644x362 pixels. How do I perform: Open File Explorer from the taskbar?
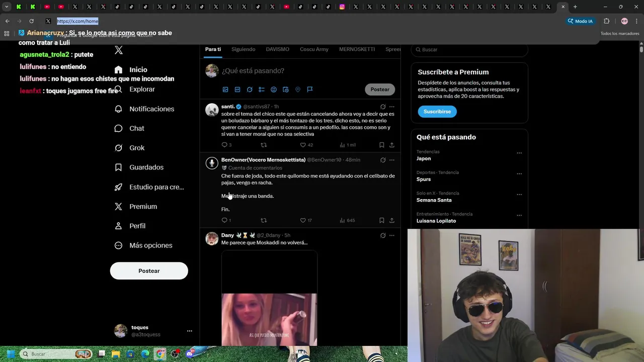pyautogui.click(x=116, y=354)
